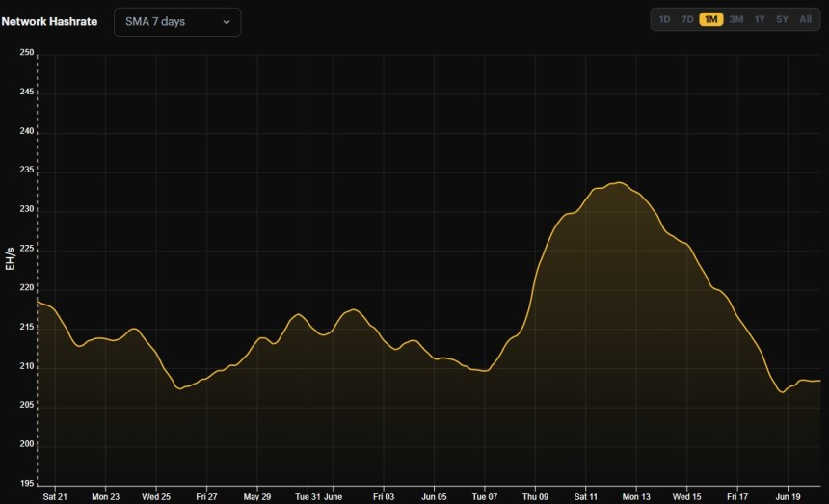
Task: Choose the 3M time range
Action: [735, 19]
